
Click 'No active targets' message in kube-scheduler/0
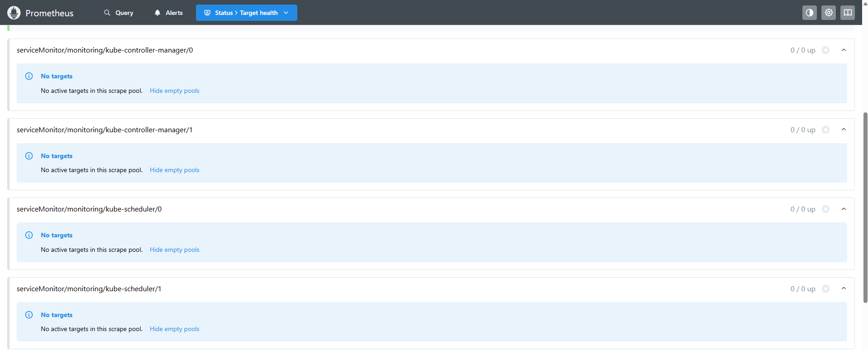(91, 250)
